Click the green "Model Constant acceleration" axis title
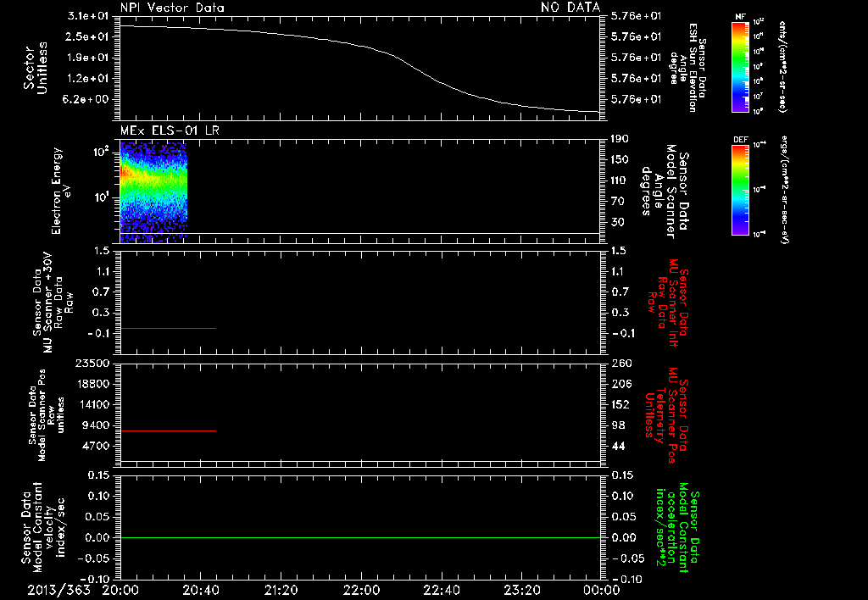The height and width of the screenshot is (600, 868). (676, 527)
